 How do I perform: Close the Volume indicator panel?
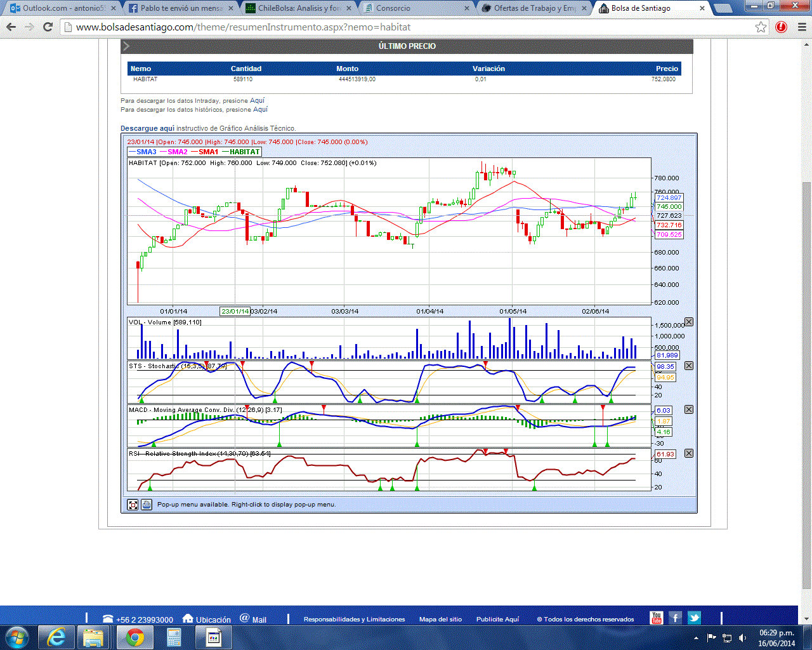(x=689, y=322)
